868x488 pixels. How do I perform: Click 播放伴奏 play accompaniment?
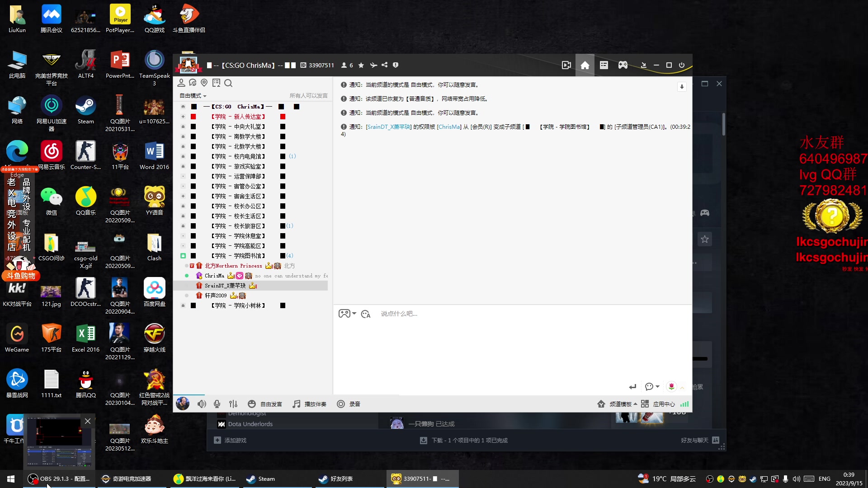309,404
